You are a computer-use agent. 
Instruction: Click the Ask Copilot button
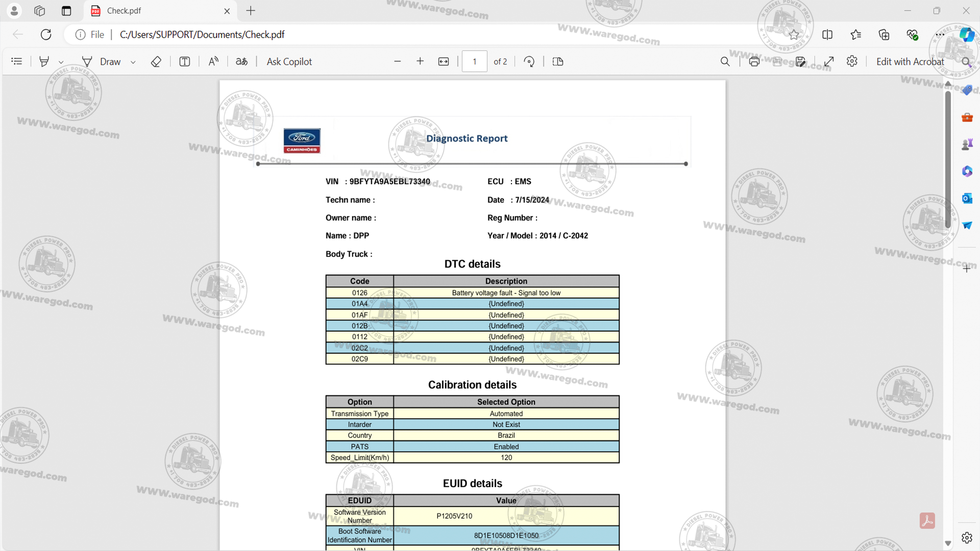(x=289, y=61)
